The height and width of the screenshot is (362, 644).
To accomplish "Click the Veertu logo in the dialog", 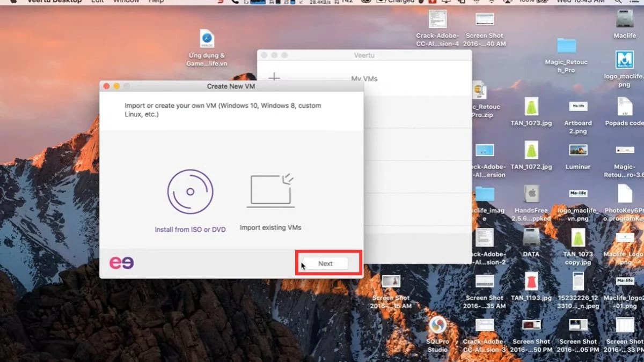I will pos(121,262).
